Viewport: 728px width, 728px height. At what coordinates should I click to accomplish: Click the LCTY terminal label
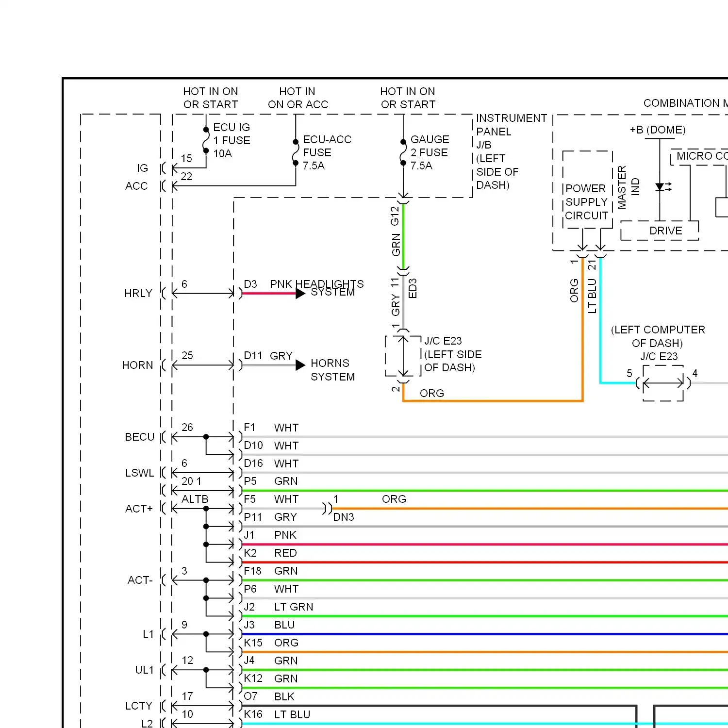click(x=139, y=706)
